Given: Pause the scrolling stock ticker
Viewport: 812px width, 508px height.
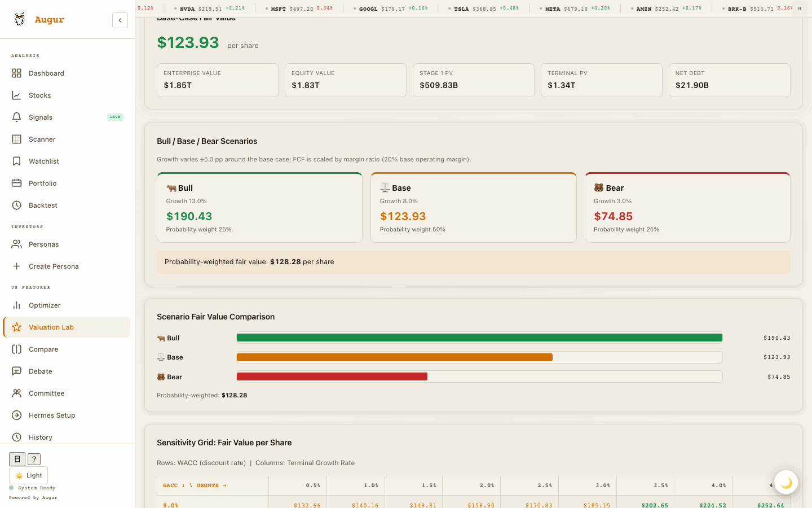Looking at the screenshot, I should [800, 8].
